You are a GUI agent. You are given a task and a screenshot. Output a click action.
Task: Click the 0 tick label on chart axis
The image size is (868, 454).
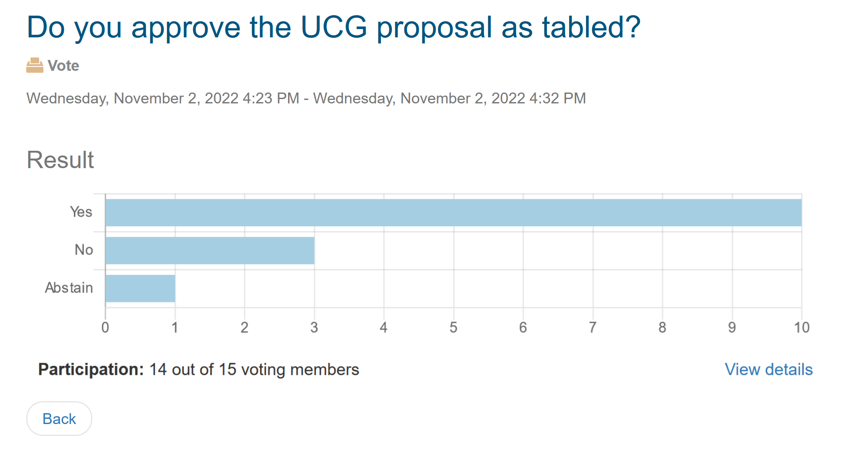pos(105,328)
